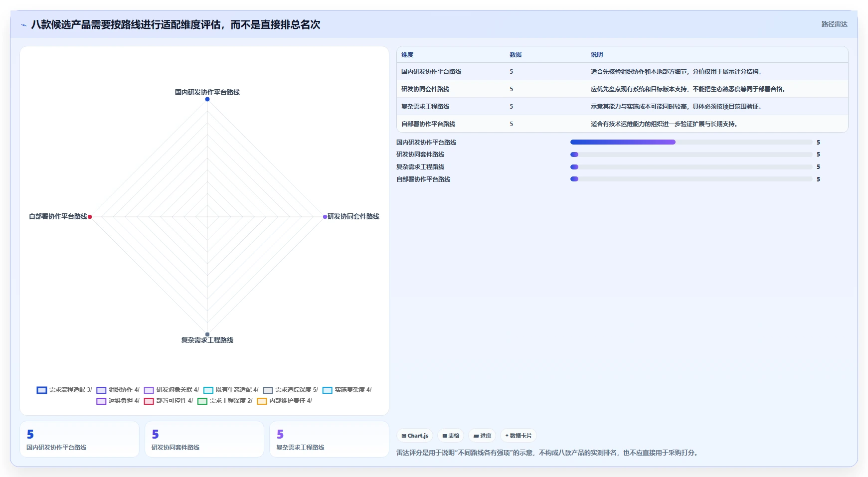Toggle the 需求流程适配 legend dataset
Image resolution: width=868 pixels, height=477 pixels.
64,390
